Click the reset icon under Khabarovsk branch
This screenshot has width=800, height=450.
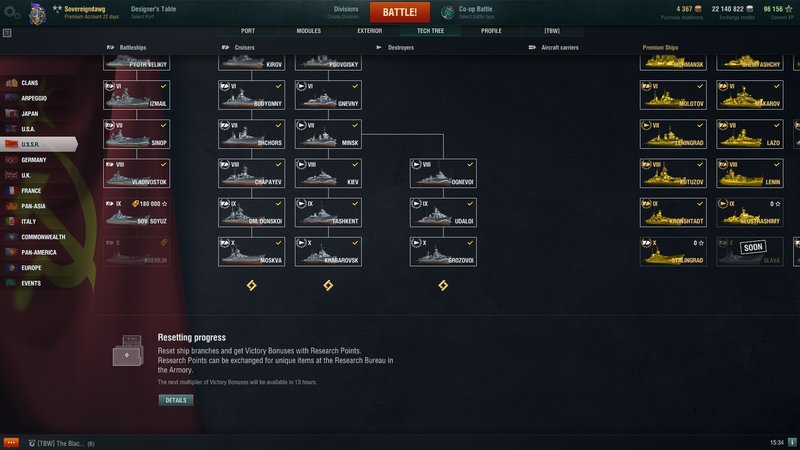[x=328, y=285]
